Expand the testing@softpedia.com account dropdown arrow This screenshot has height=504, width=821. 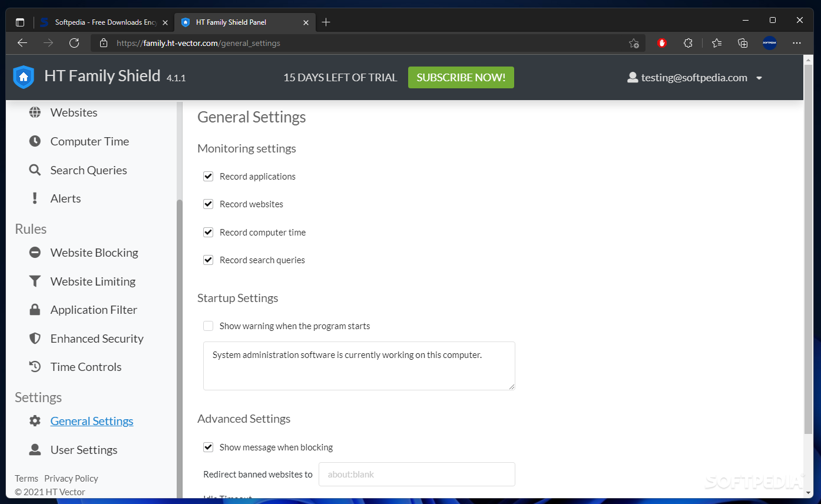759,78
